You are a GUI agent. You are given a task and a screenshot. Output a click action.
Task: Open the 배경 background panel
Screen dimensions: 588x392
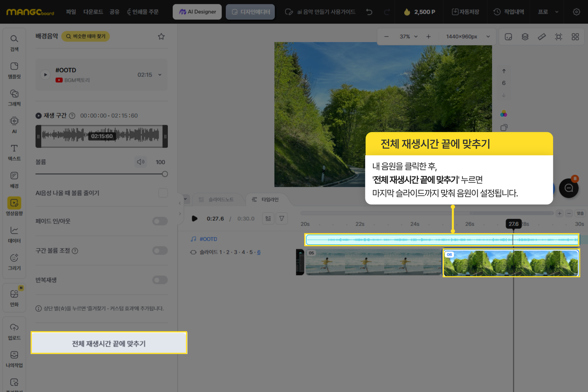tap(14, 180)
